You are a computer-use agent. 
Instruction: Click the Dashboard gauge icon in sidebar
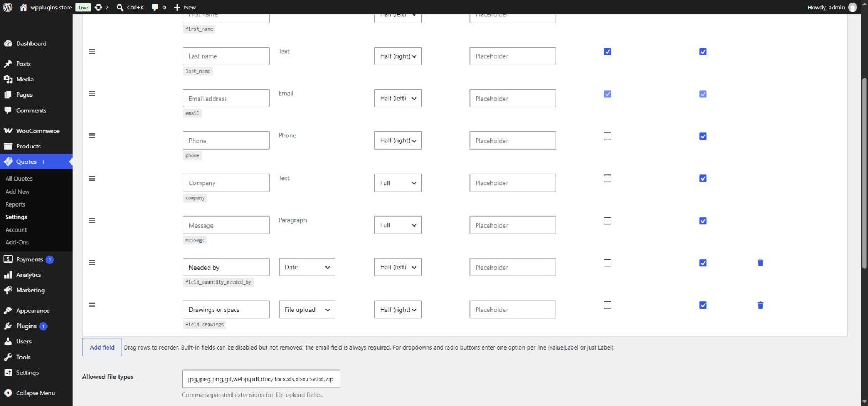click(x=8, y=44)
